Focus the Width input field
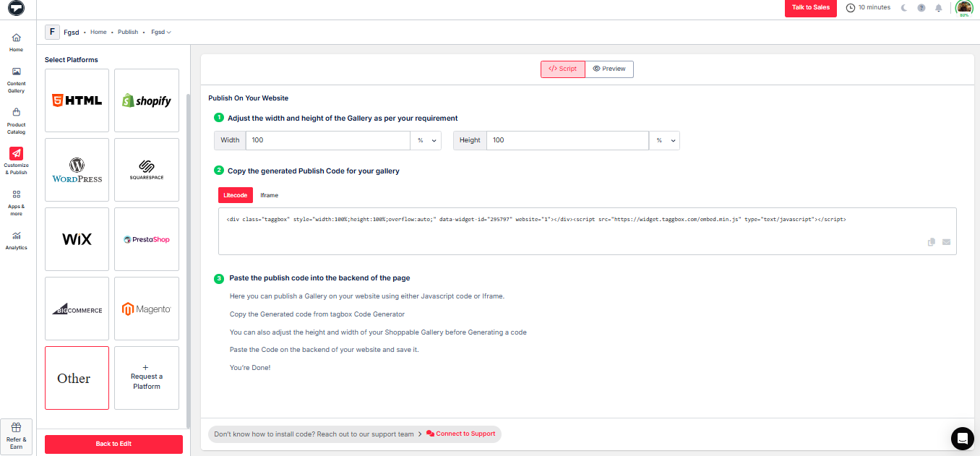The width and height of the screenshot is (980, 456). coord(328,140)
